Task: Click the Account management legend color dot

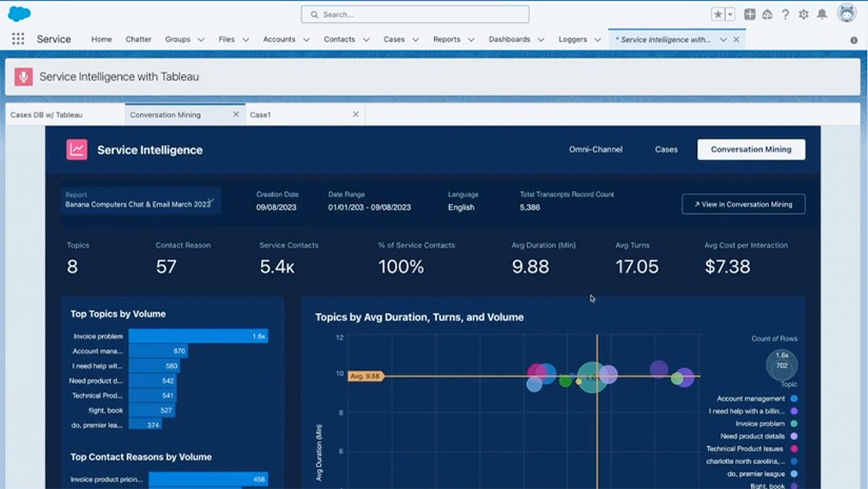Action: [794, 399]
